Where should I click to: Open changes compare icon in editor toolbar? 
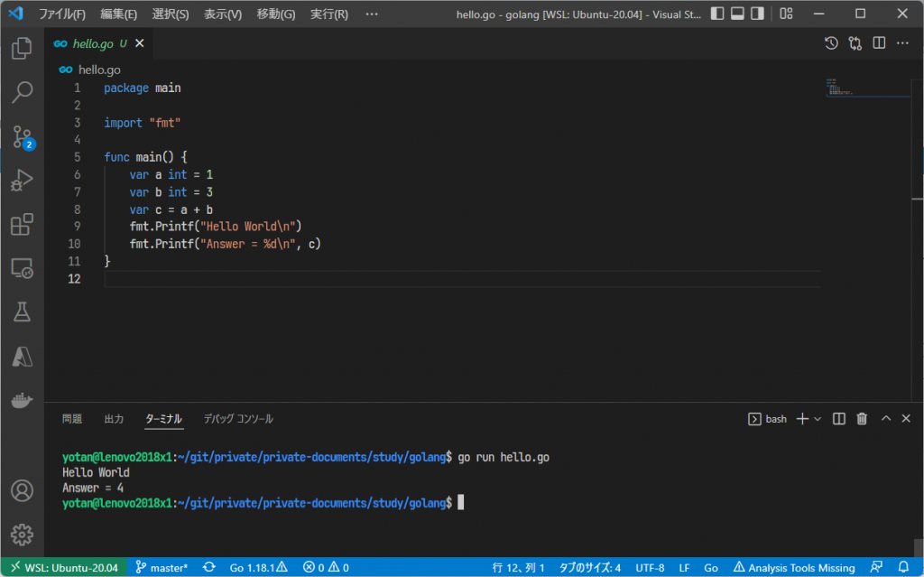click(855, 43)
